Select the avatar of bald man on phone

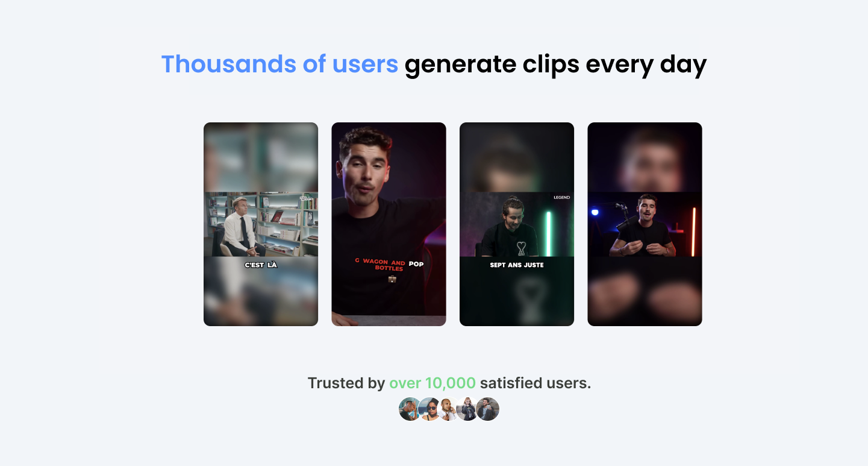pyautogui.click(x=449, y=409)
